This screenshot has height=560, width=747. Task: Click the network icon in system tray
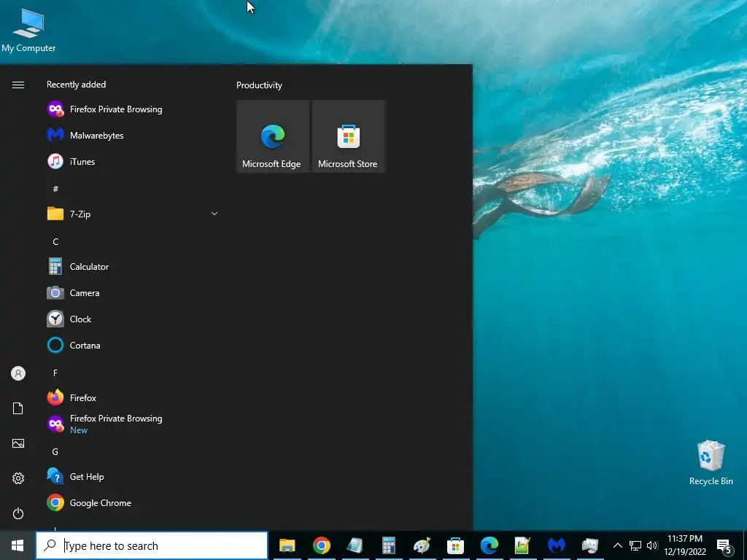[635, 545]
